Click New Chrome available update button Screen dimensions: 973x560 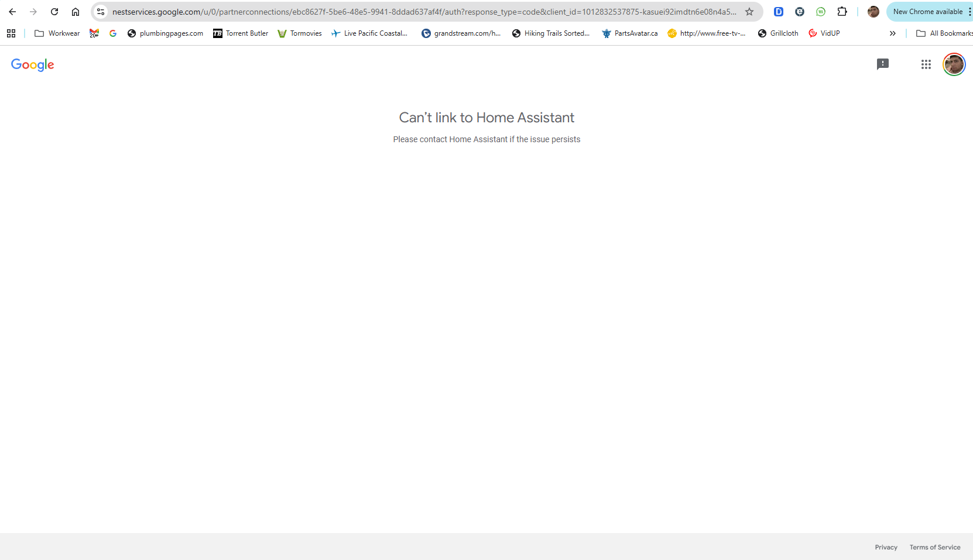point(927,12)
